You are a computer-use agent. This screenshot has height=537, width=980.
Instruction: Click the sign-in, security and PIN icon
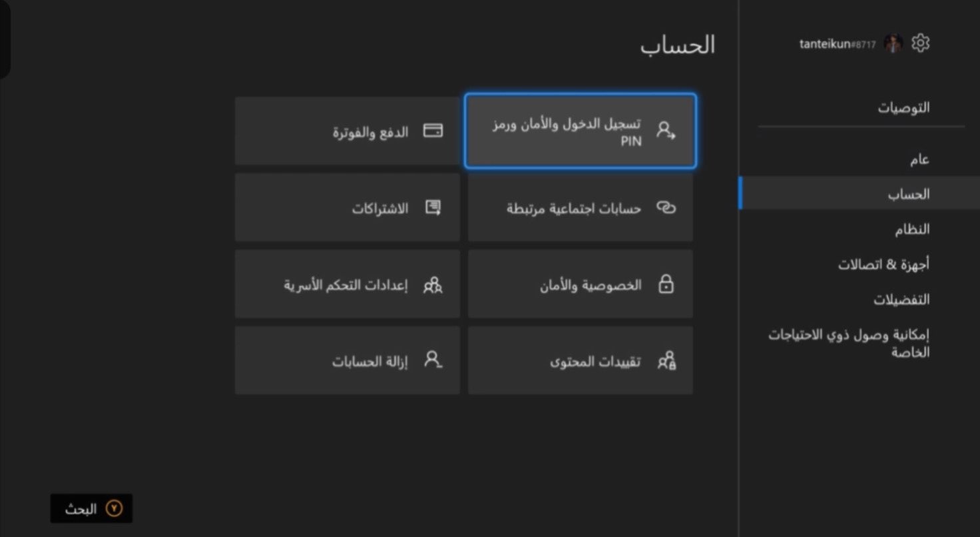pos(666,130)
